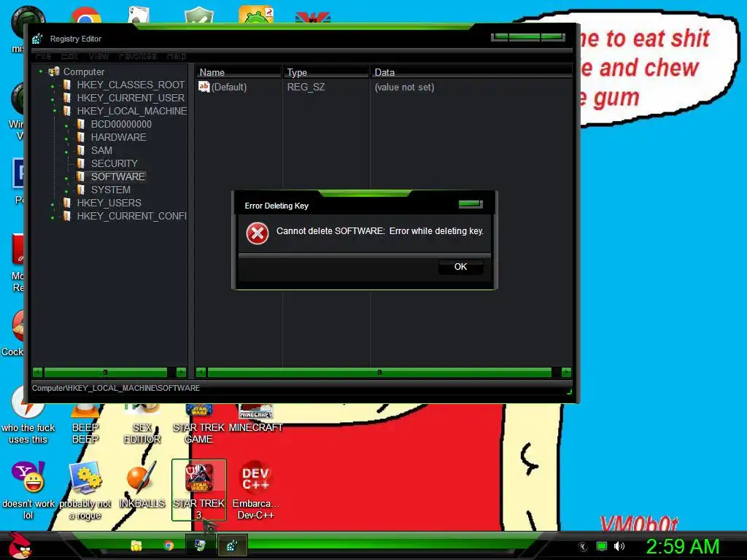Image resolution: width=747 pixels, height=560 pixels.
Task: Expand the HARDWARE key
Action: pos(66,139)
